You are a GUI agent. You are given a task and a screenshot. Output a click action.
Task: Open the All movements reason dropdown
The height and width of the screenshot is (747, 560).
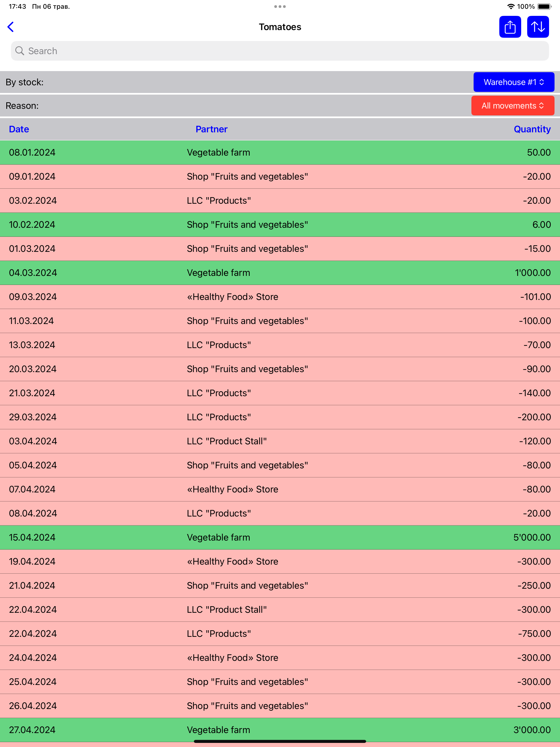(x=513, y=106)
